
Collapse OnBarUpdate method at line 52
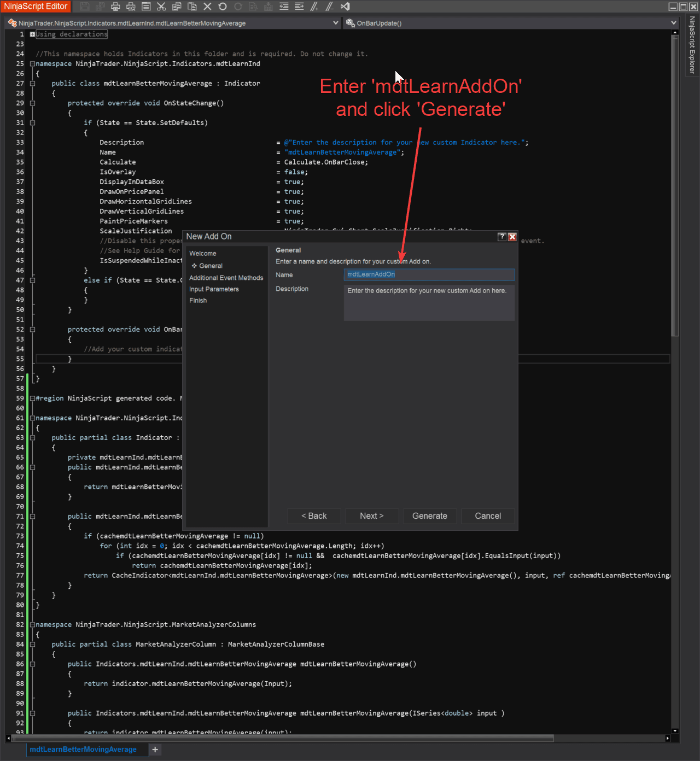(x=32, y=330)
